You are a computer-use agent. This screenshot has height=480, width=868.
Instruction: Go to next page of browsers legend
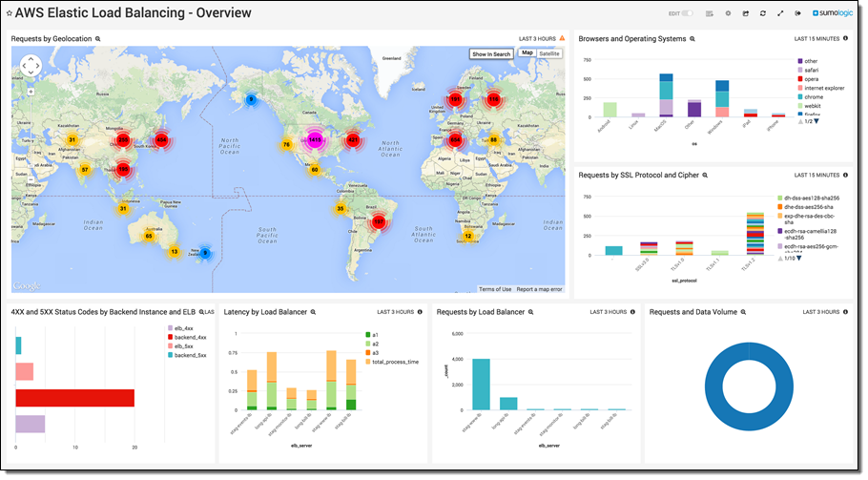pyautogui.click(x=816, y=121)
